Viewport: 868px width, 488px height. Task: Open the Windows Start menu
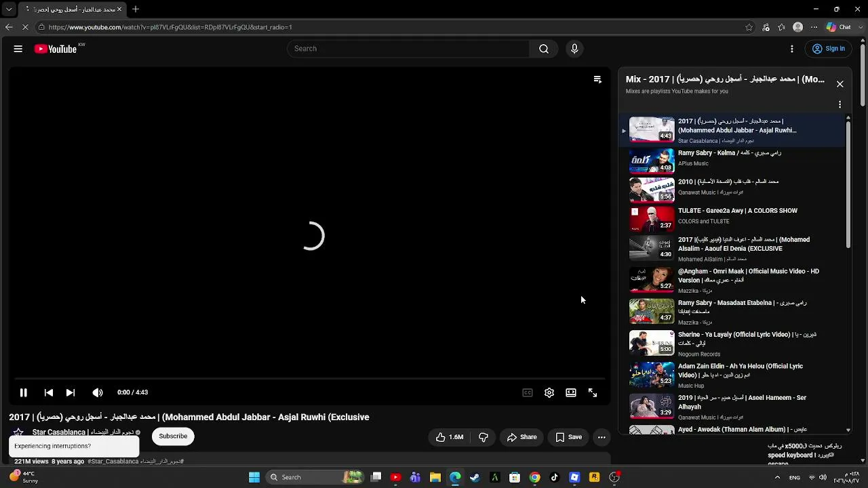pos(254,477)
